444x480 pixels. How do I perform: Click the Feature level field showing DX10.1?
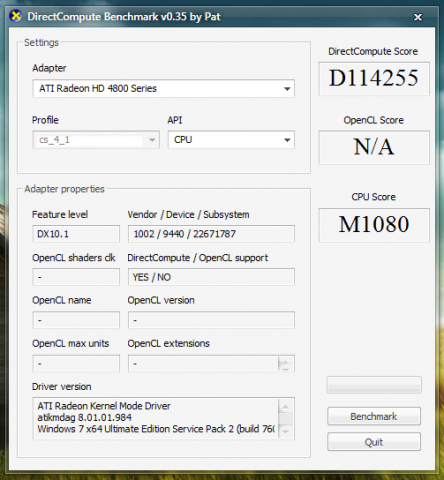pos(76,234)
